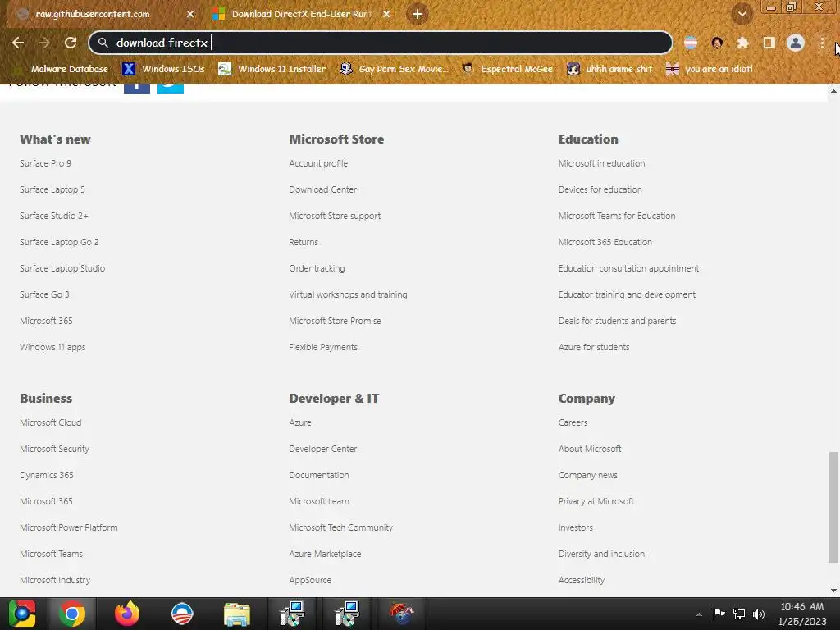Open the Chrome three-dot menu
This screenshot has height=630, width=840.
[822, 43]
